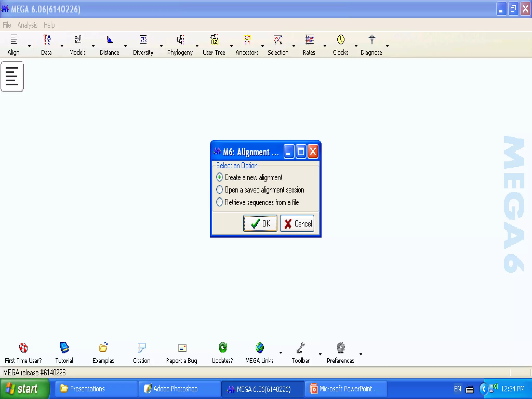Click the system tray clock 12:34 PM

coord(513,389)
